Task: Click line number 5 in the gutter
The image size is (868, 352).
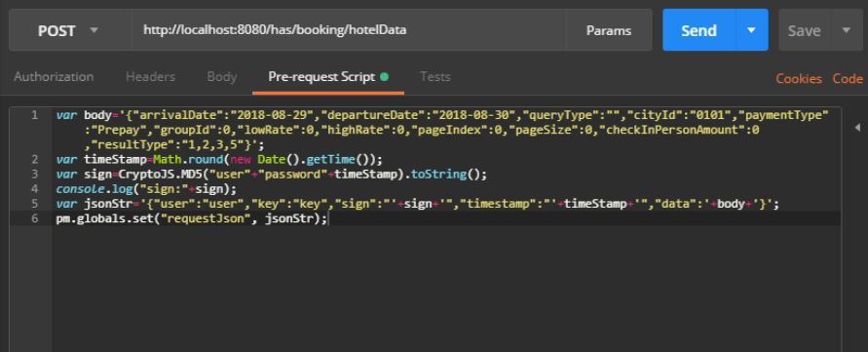Action: point(35,204)
